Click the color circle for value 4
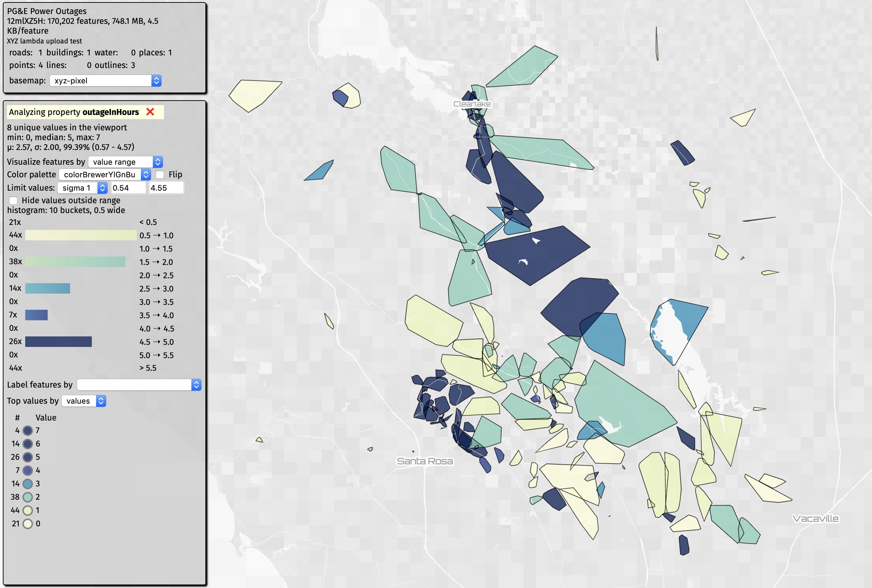Screen dimensions: 872x588 [x=27, y=471]
